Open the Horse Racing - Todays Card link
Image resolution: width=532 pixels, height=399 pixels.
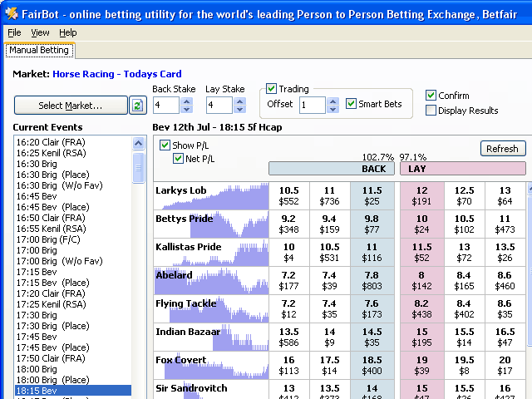(x=117, y=74)
